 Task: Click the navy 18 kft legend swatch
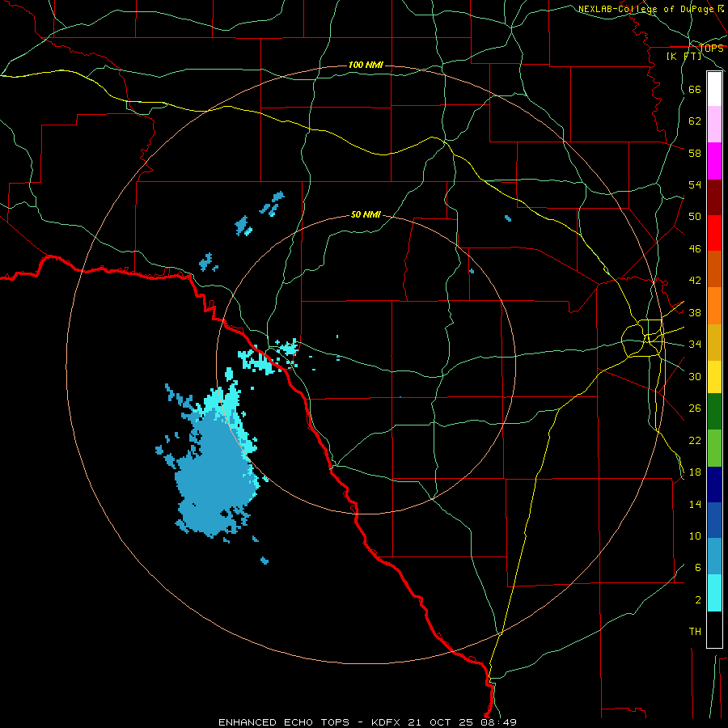pos(714,485)
